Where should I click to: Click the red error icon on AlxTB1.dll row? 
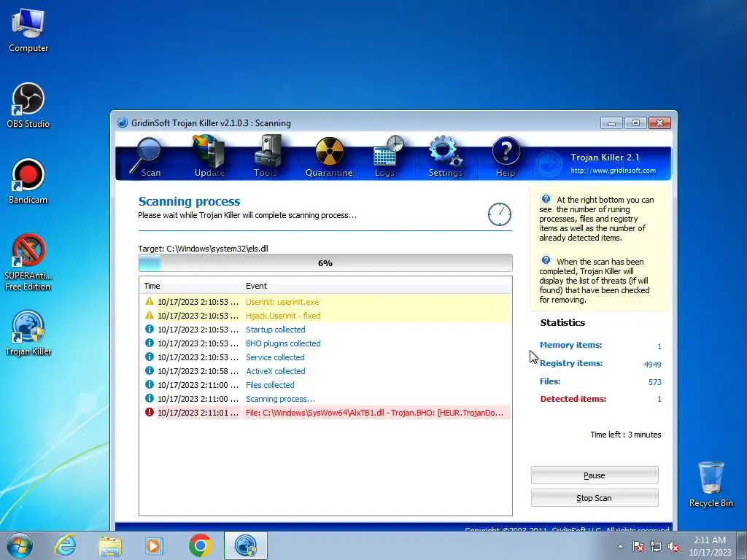149,412
